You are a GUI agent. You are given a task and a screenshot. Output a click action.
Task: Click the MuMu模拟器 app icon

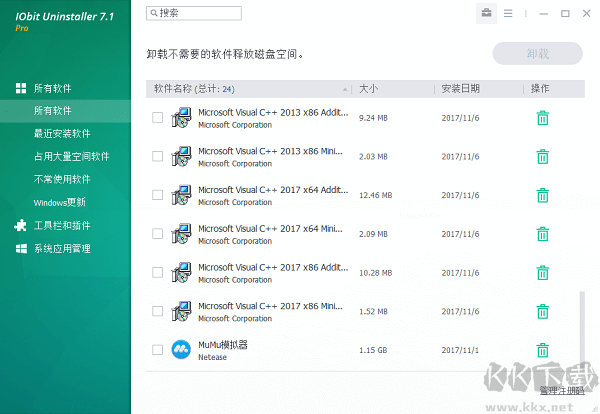point(181,350)
